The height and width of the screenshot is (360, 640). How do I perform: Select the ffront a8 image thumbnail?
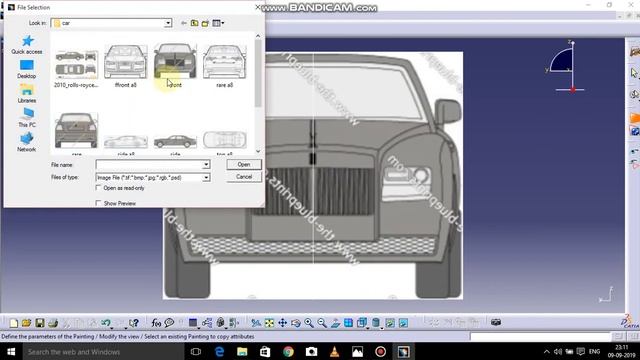[x=125, y=66]
